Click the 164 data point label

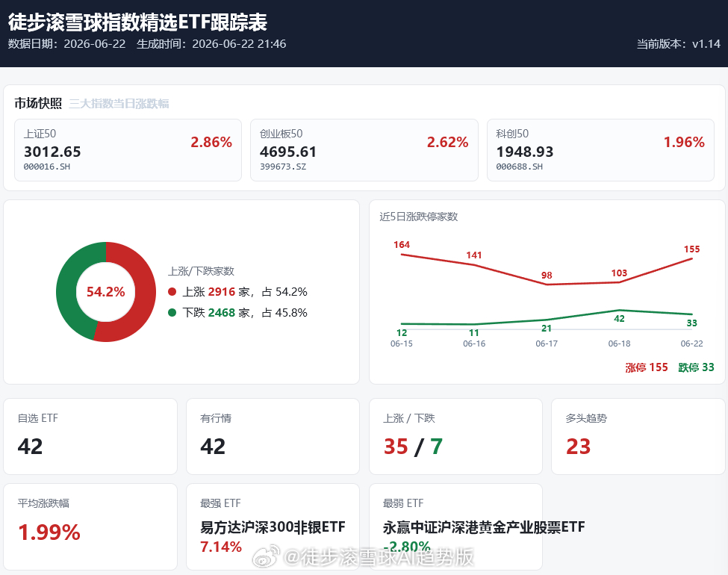tap(402, 245)
